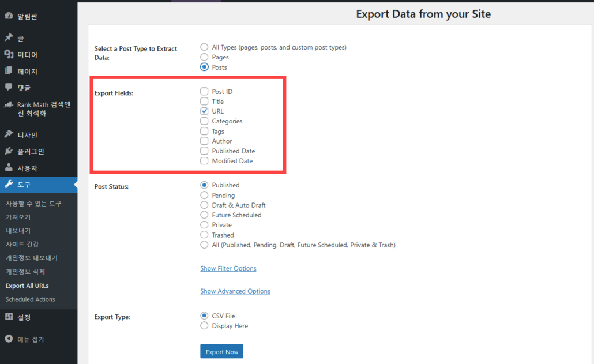The width and height of the screenshot is (594, 364).
Task: Open the 가져오기 import submenu
Action: tap(18, 217)
